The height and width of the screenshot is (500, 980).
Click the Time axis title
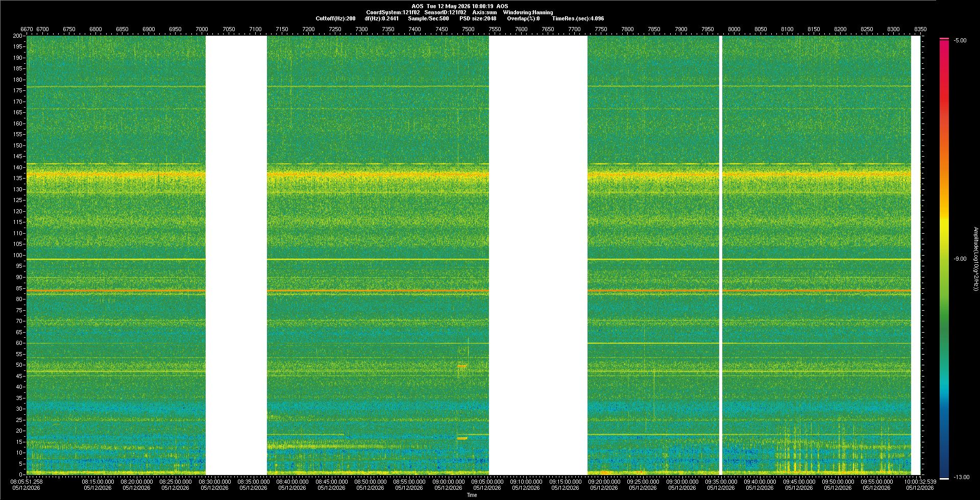472,495
